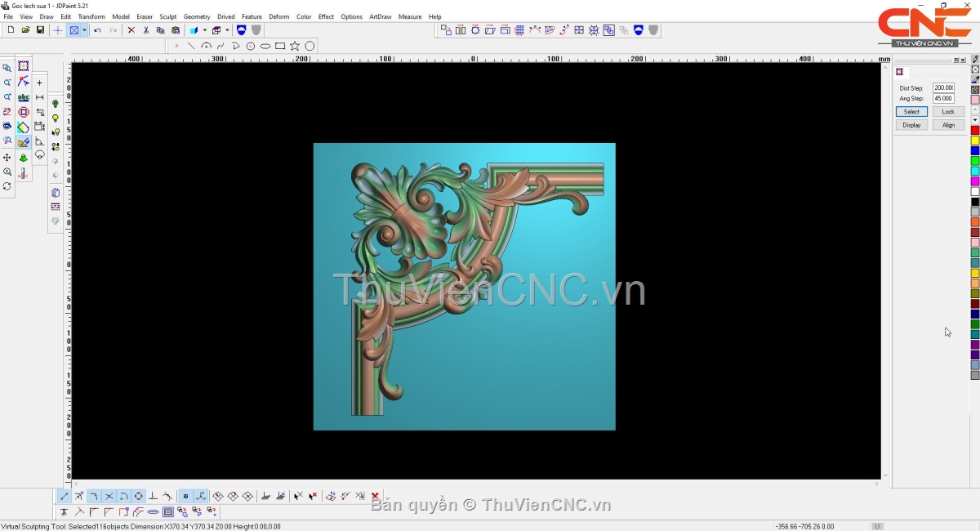Expand the wireframe box view dropdown
Screen dimensions: 980x531
pos(227,30)
